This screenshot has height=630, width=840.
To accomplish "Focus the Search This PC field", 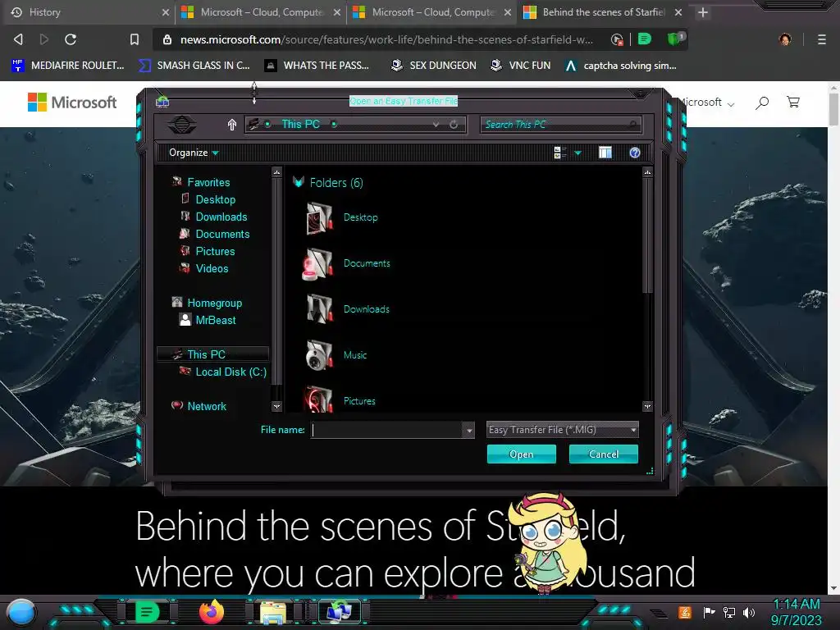I will click(x=560, y=125).
